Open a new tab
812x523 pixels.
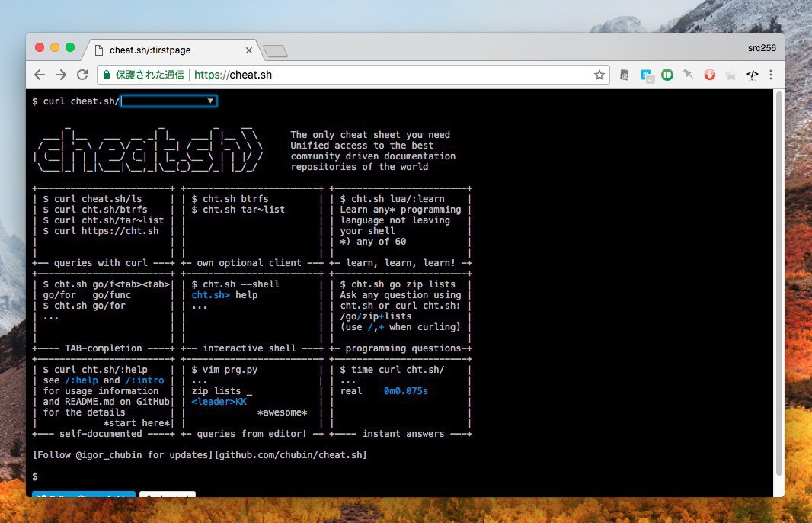pos(275,51)
